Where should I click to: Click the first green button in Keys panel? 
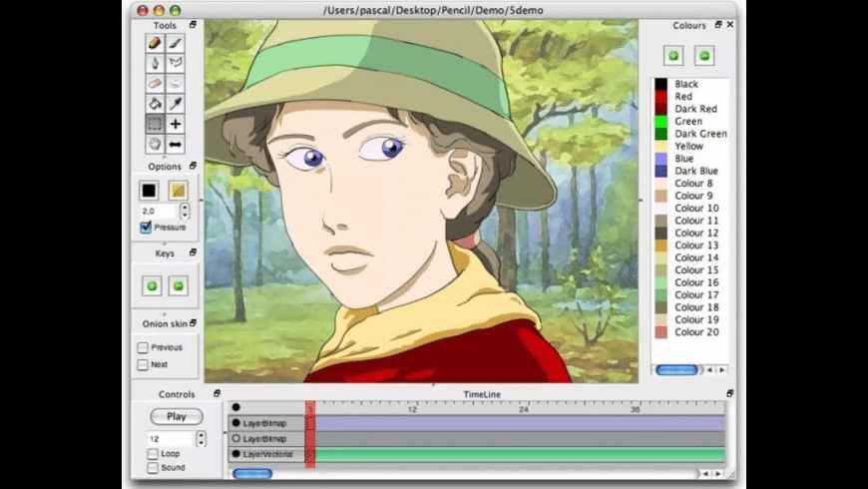tap(153, 286)
